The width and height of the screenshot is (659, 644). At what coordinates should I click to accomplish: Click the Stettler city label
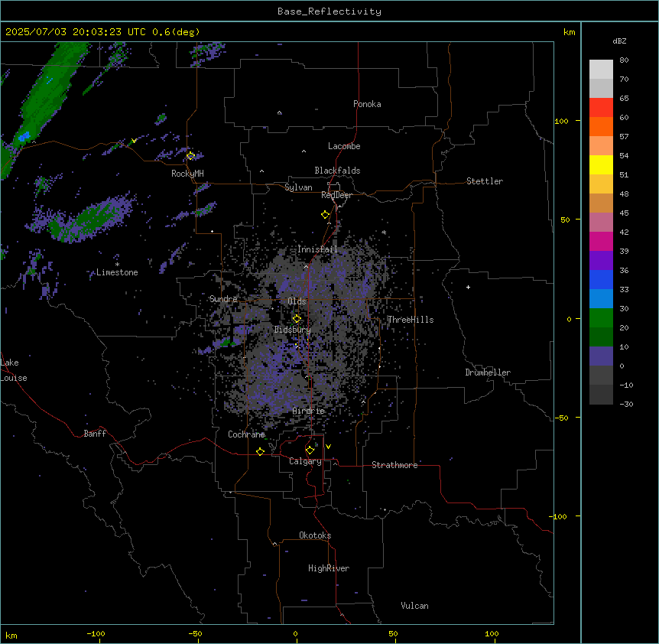485,181
